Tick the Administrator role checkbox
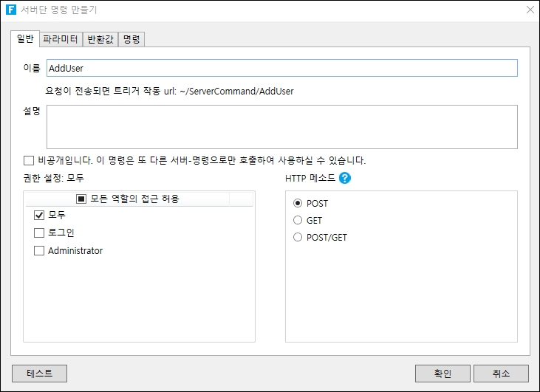The width and height of the screenshot is (540, 392). [x=39, y=251]
